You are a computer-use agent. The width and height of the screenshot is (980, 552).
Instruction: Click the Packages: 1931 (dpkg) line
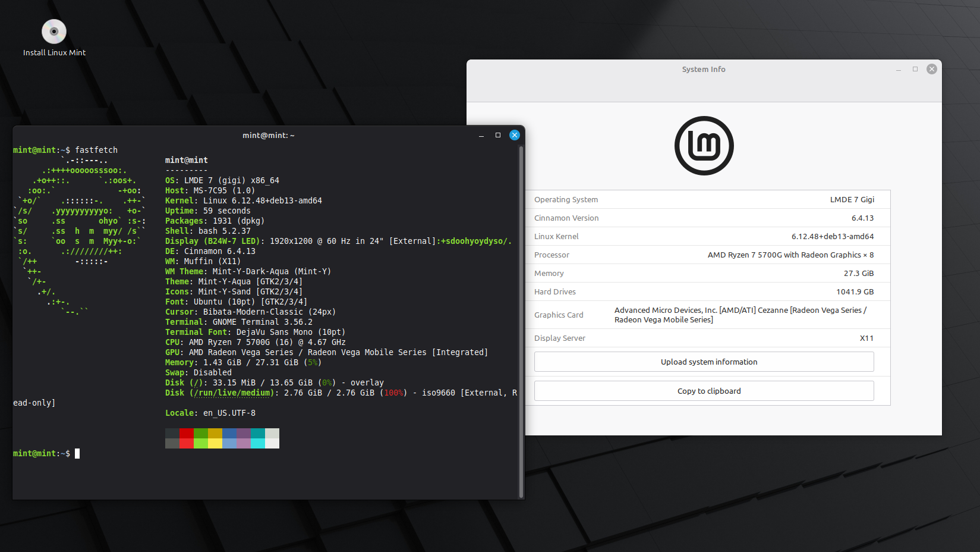[x=215, y=221]
